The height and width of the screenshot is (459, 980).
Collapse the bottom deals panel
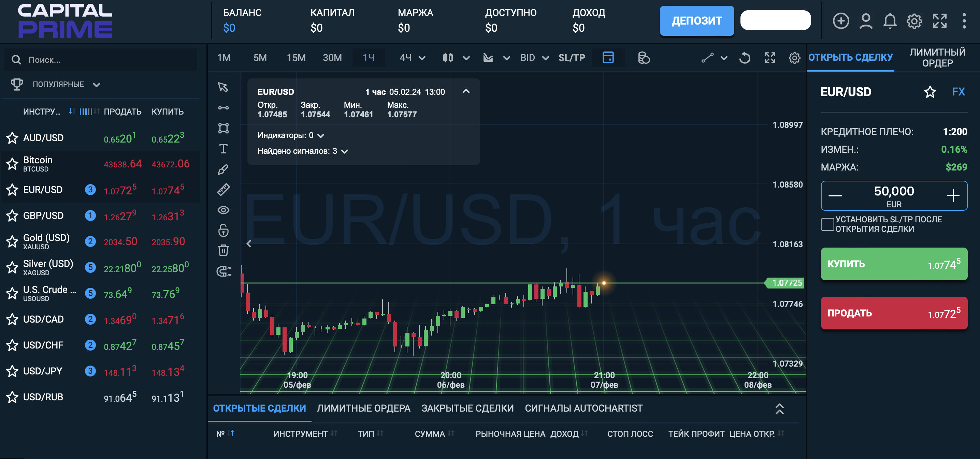[779, 409]
